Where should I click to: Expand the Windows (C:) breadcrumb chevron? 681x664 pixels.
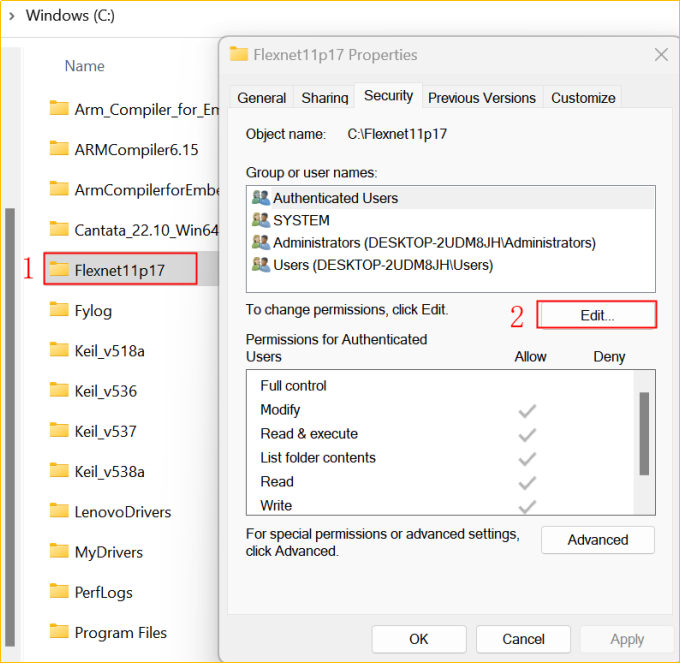pos(10,15)
